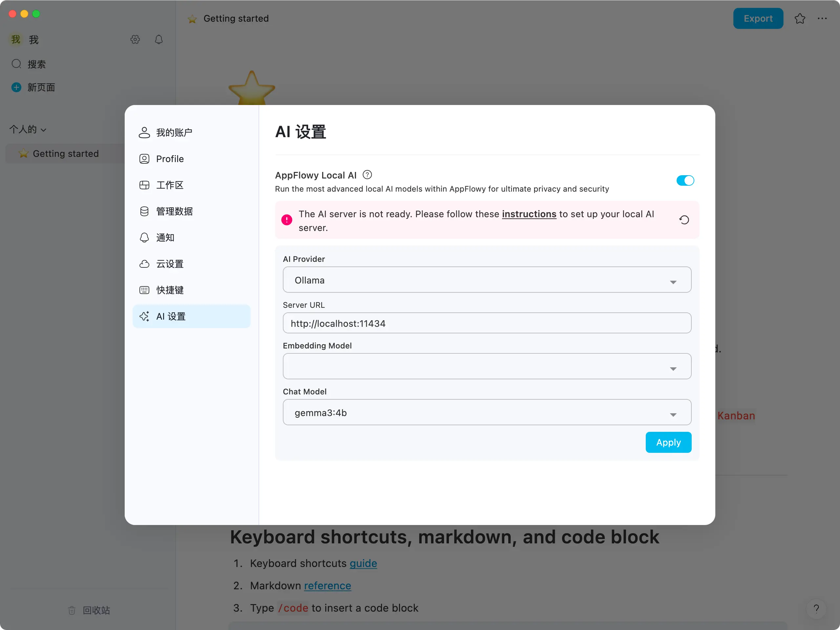The image size is (840, 630).
Task: Click the settings gear icon in the sidebar
Action: (135, 39)
